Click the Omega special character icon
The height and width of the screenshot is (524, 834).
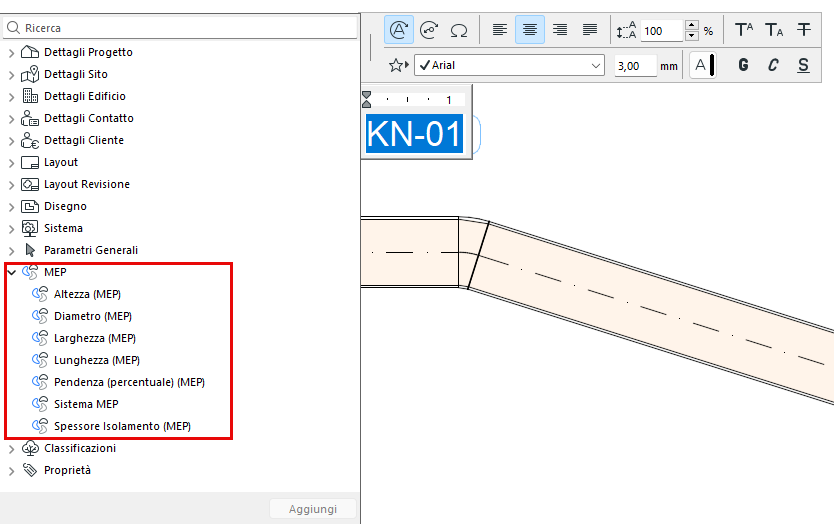(458, 30)
